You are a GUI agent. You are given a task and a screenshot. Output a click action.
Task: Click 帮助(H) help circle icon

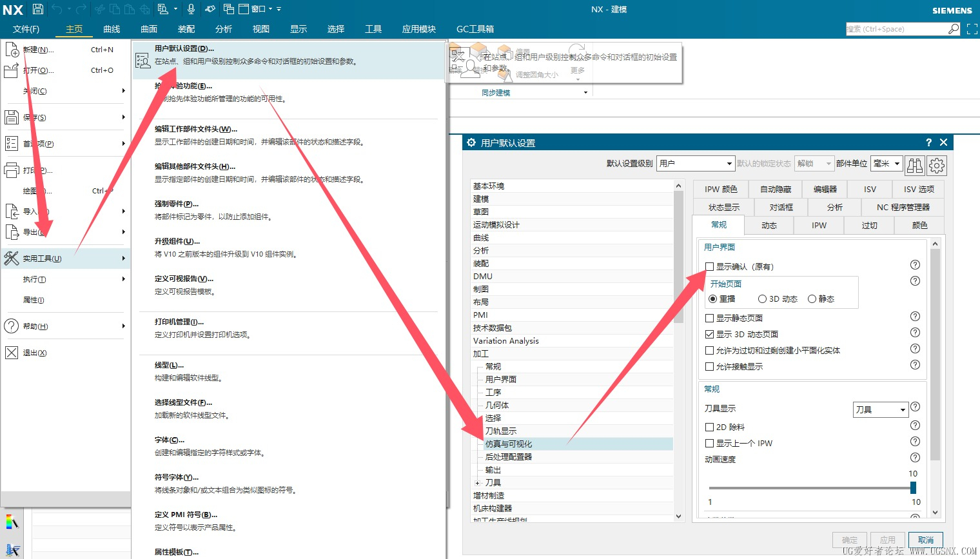pos(12,326)
